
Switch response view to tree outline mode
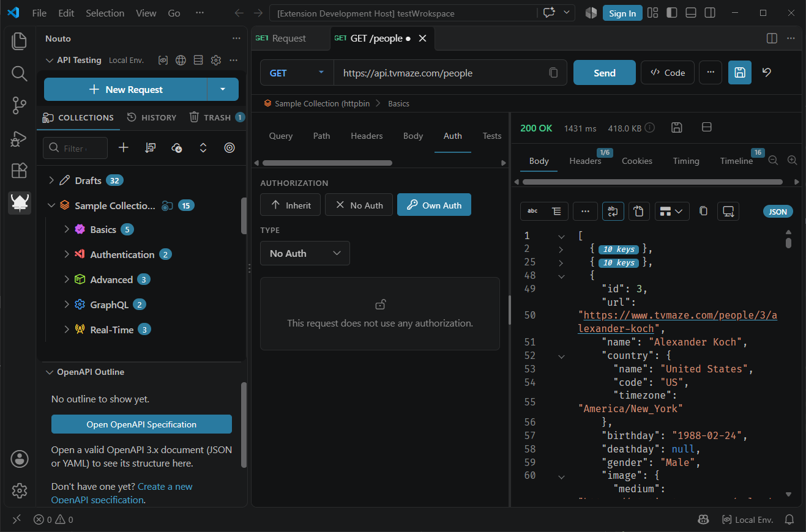[556, 211]
